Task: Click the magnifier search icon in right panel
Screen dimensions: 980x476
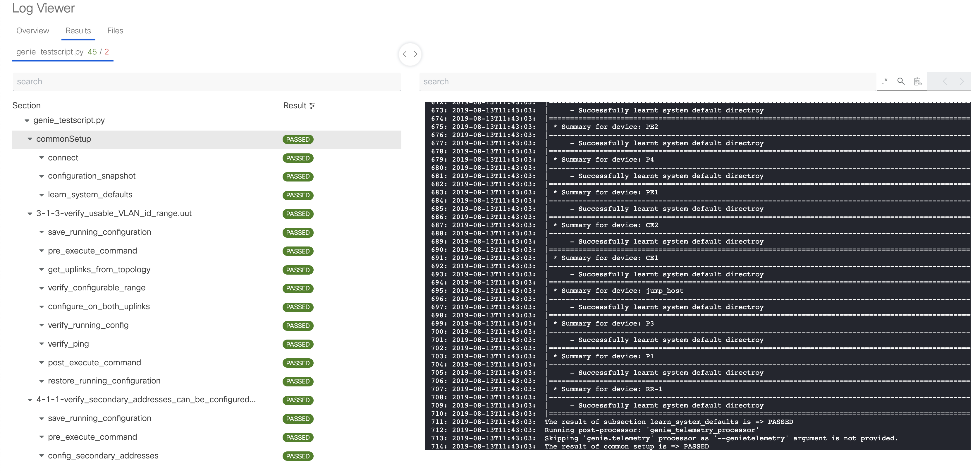Action: point(900,81)
